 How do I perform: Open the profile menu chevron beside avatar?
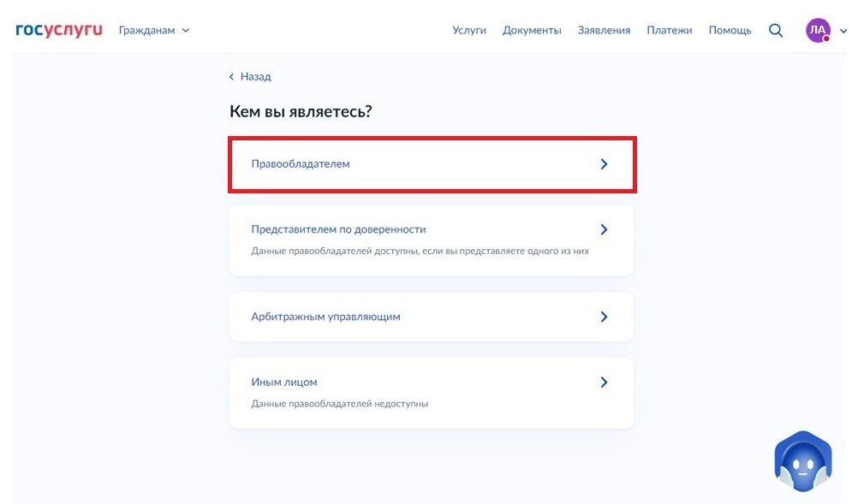point(843,32)
